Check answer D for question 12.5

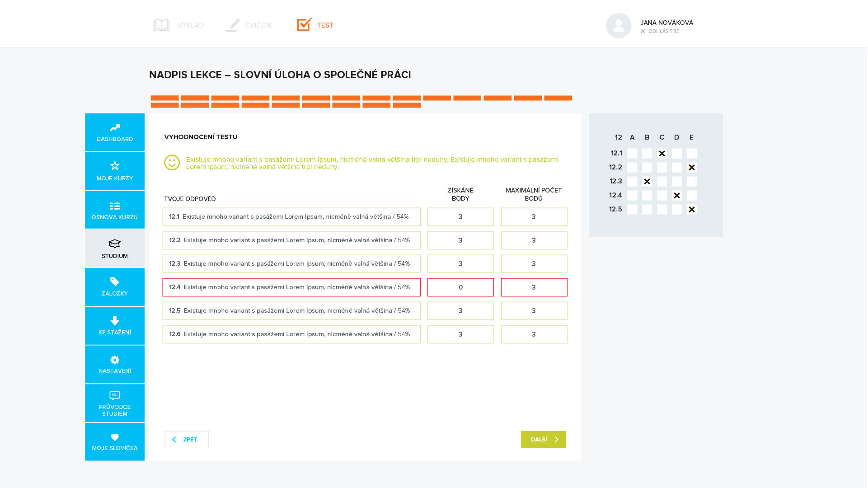click(677, 210)
